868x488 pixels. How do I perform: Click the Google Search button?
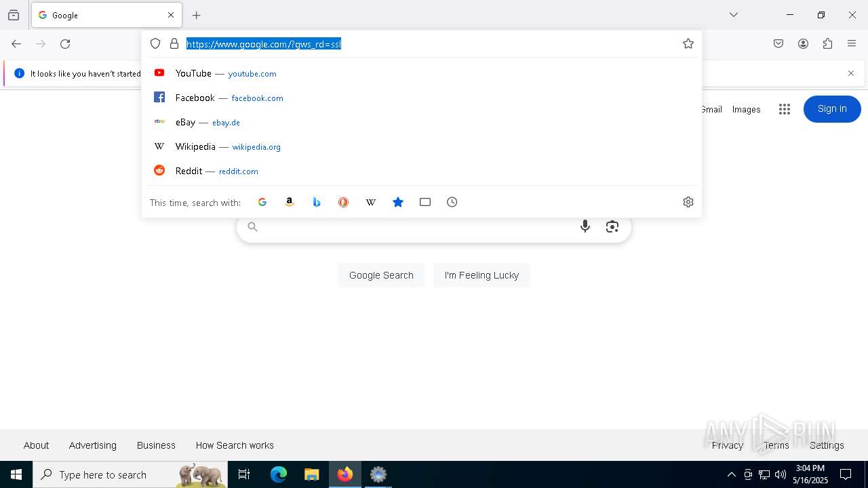(x=381, y=275)
